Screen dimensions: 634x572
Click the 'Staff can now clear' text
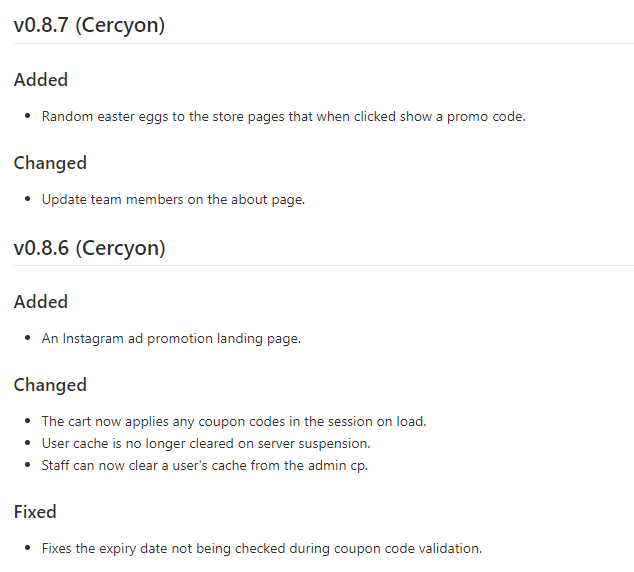tap(102, 465)
